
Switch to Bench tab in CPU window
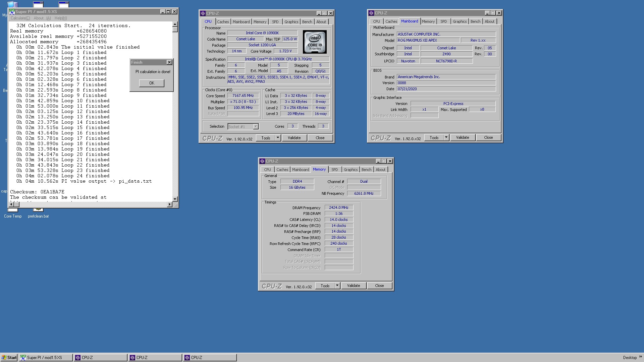(307, 22)
